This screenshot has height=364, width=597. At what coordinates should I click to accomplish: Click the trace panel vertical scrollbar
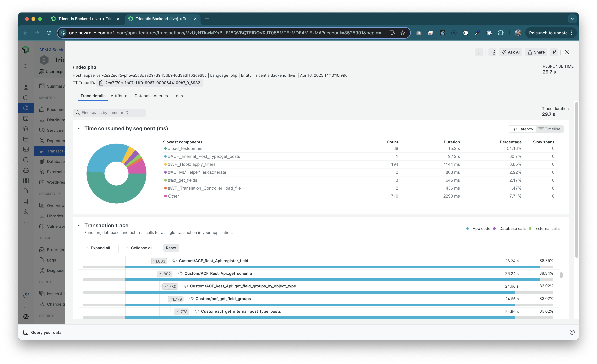point(577,180)
